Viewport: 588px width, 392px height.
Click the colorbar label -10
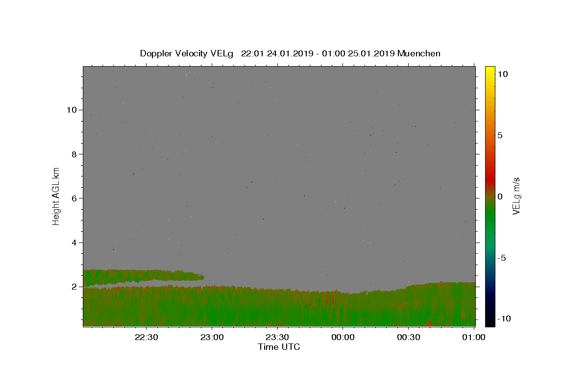(505, 318)
